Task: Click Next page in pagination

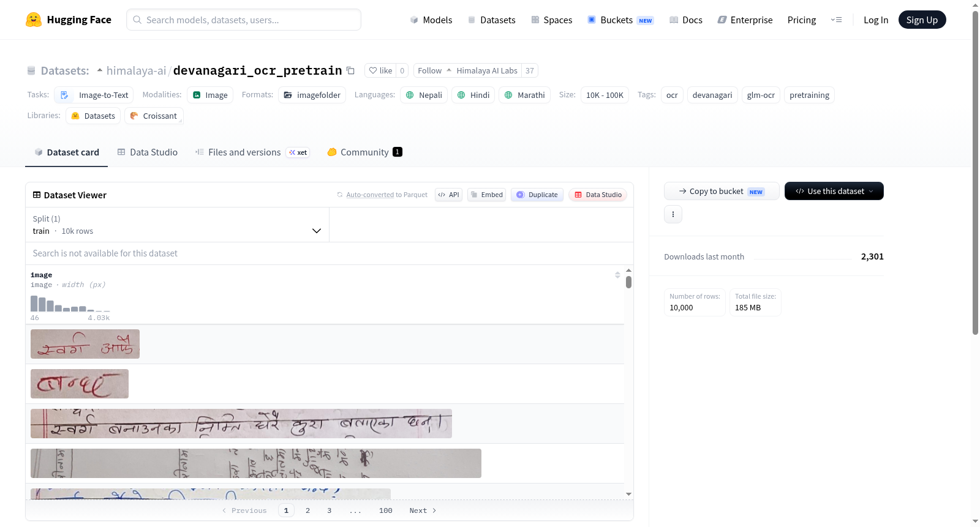Action: click(423, 510)
